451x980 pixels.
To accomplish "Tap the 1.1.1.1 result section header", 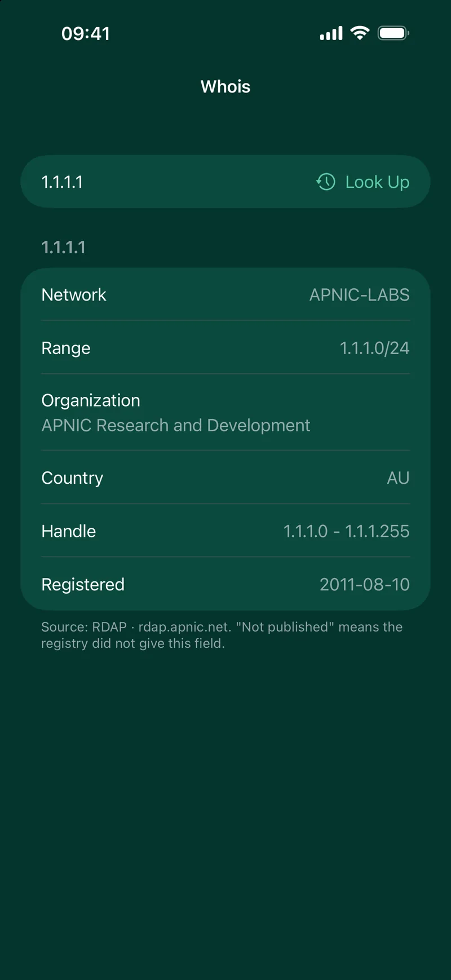I will click(64, 247).
